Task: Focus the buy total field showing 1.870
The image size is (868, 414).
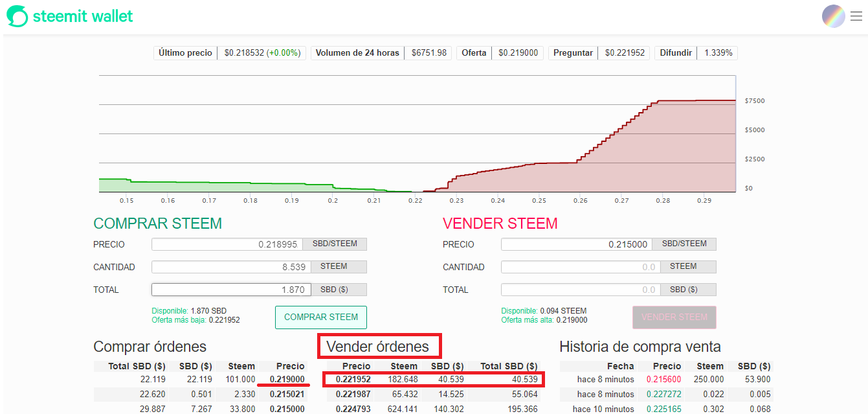Action: tap(231, 290)
